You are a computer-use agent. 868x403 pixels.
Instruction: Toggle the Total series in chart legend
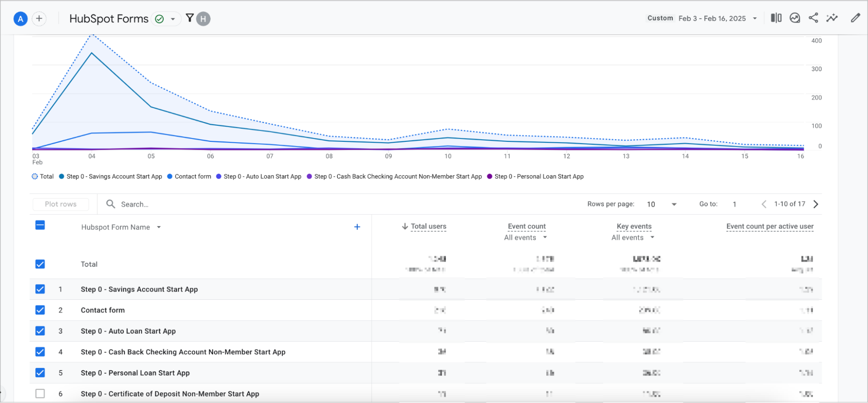tap(43, 177)
